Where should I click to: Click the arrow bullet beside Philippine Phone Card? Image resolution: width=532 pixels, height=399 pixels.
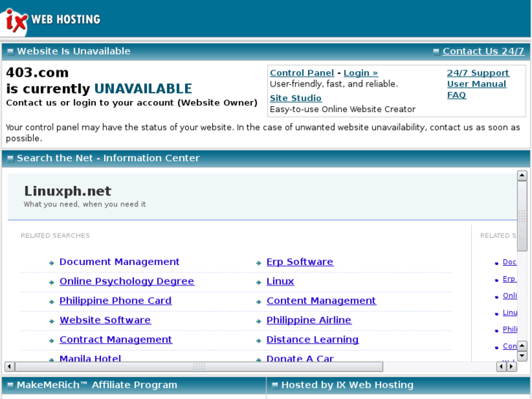tap(51, 302)
